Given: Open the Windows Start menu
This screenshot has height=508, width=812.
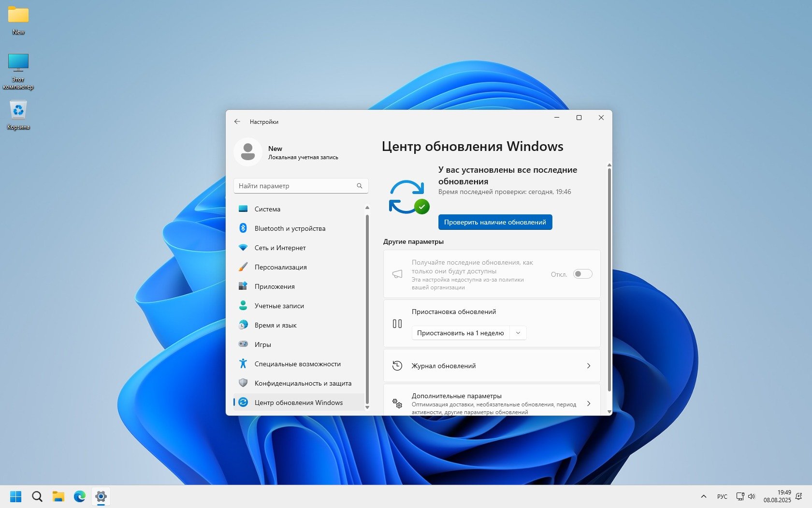Looking at the screenshot, I should point(16,496).
